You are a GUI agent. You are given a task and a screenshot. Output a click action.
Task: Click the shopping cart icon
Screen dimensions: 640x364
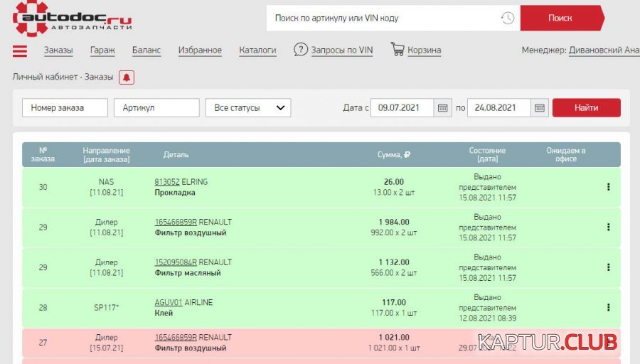(x=397, y=49)
